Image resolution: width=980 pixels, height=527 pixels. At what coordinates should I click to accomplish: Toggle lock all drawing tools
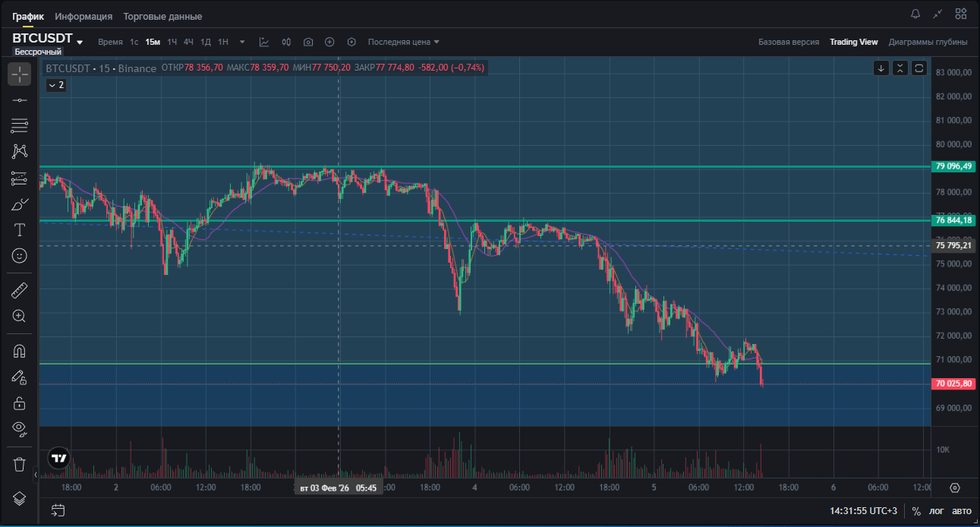point(20,403)
